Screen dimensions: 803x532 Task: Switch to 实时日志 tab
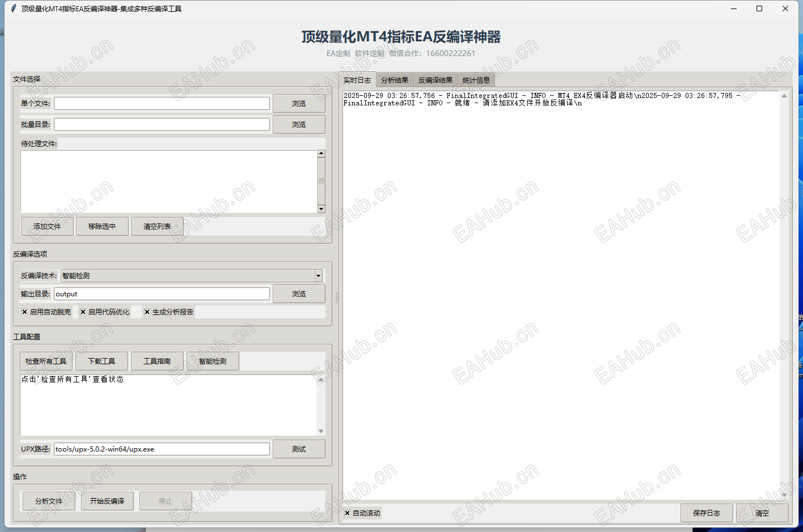tap(357, 80)
